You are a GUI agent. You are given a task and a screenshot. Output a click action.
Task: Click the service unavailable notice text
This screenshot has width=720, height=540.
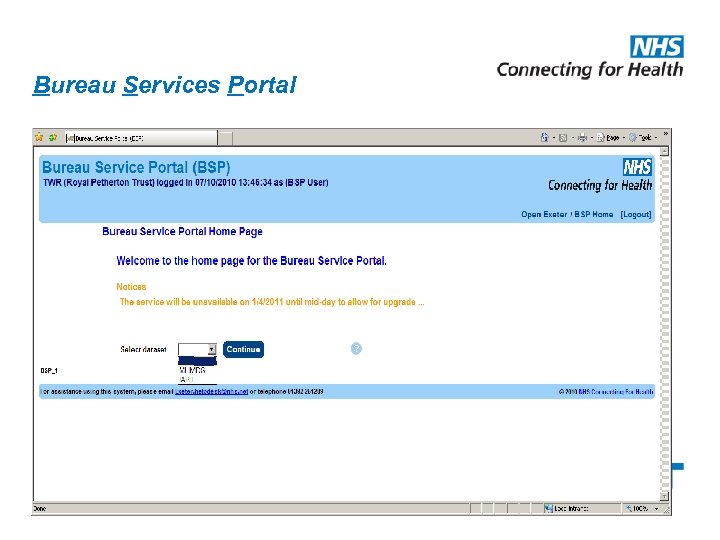pos(272,302)
